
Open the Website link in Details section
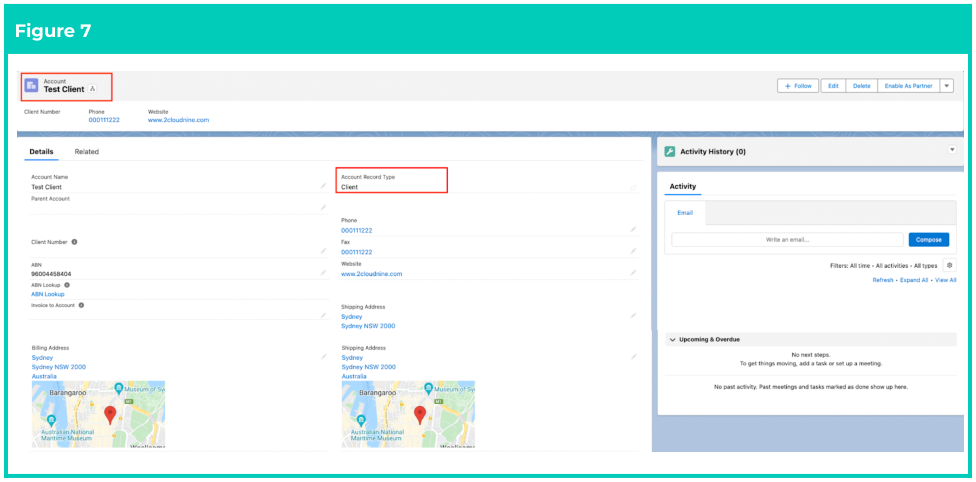(x=372, y=273)
